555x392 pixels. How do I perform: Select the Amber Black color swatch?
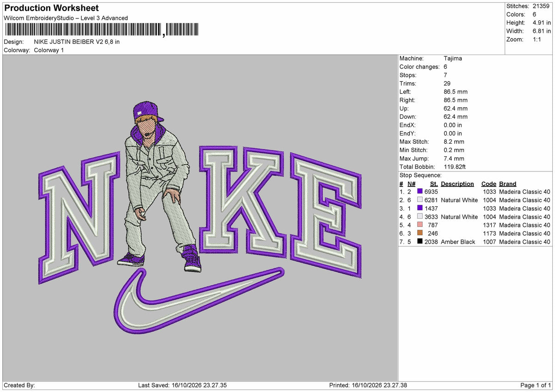(x=420, y=242)
